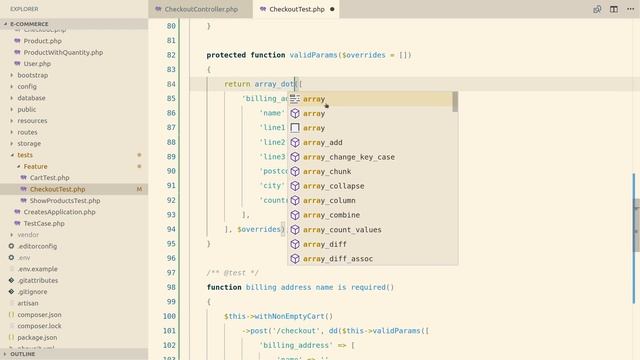Viewport: 640px width, 360px height.
Task: Open CartTest.php file
Action: 49,178
